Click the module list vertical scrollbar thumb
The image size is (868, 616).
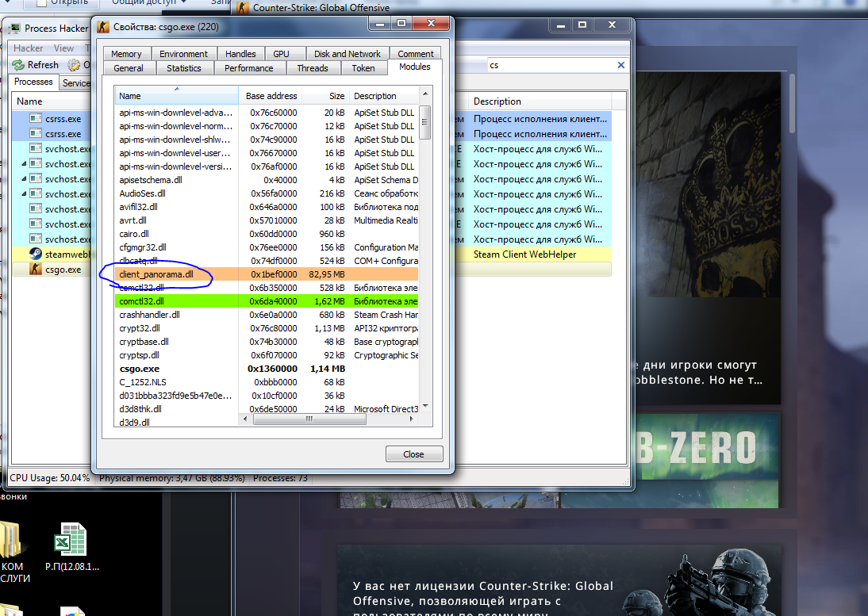pyautogui.click(x=424, y=121)
